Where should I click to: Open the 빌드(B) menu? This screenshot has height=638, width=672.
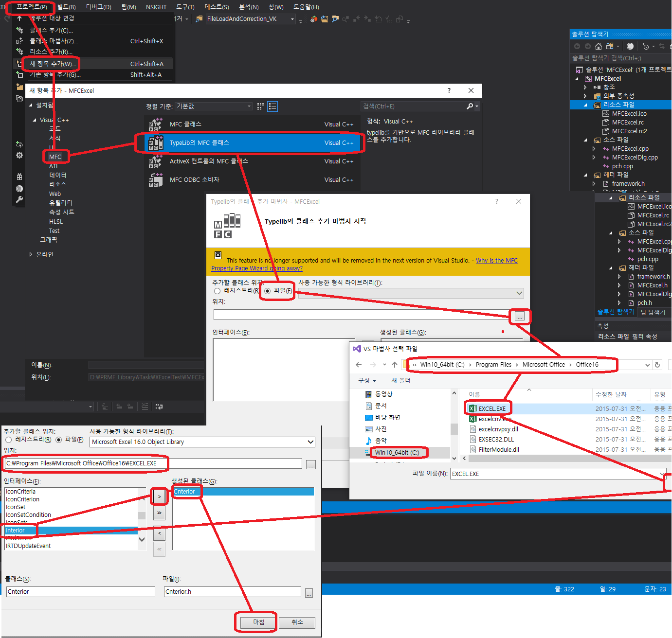[x=66, y=7]
